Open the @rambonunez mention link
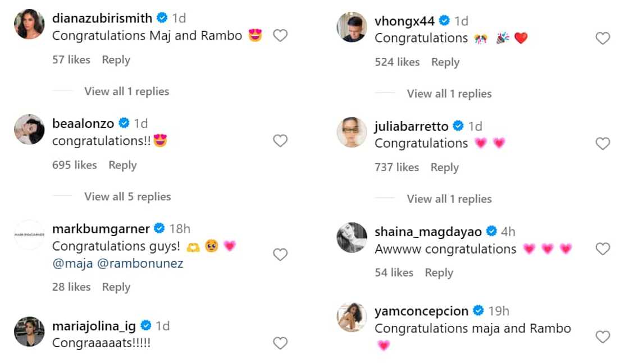The width and height of the screenshot is (629, 364). 140,263
